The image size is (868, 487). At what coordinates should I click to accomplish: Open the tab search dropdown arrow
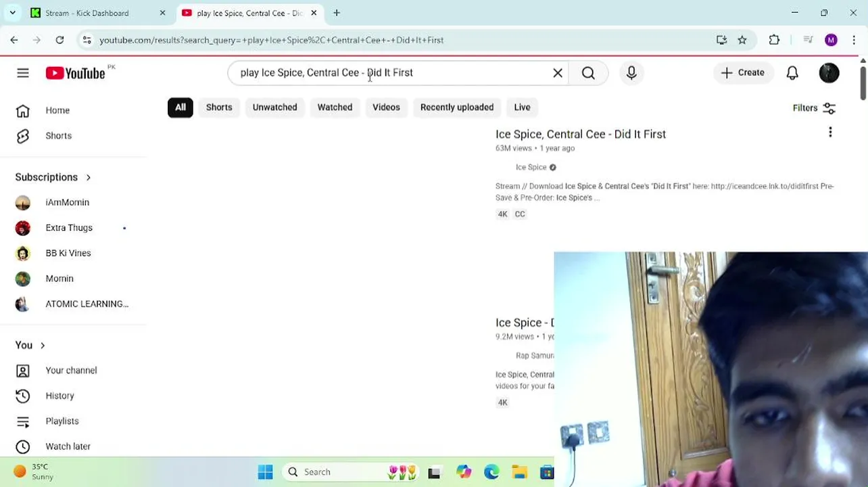[x=12, y=13]
